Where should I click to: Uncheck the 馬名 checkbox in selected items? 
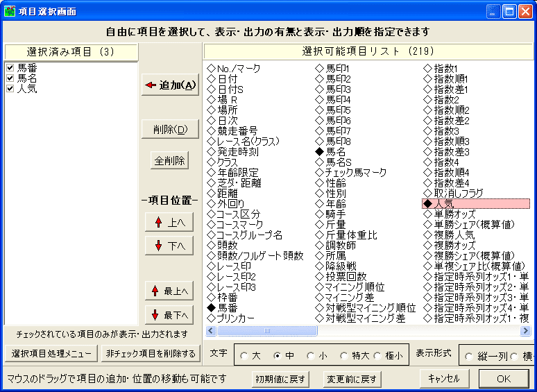[x=10, y=78]
